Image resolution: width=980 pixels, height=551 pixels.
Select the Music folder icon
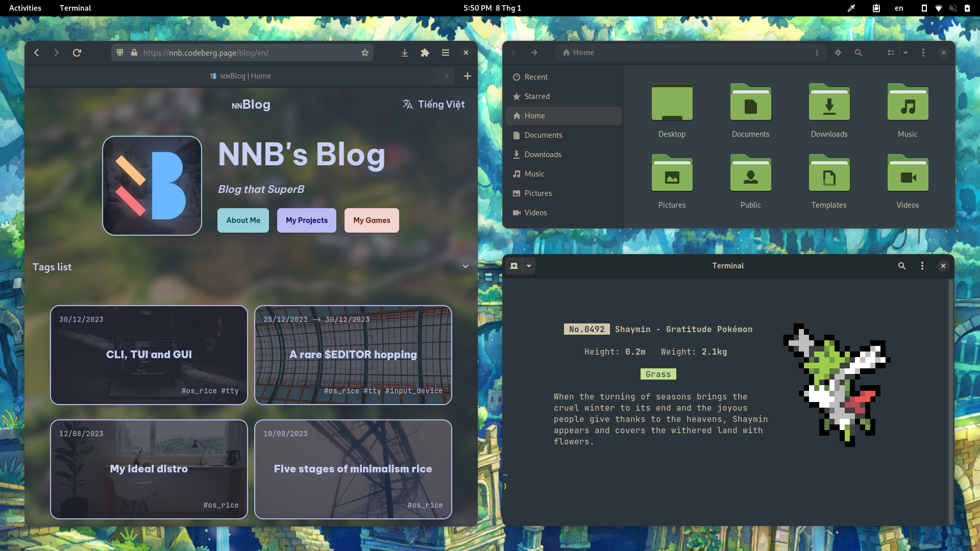click(908, 103)
